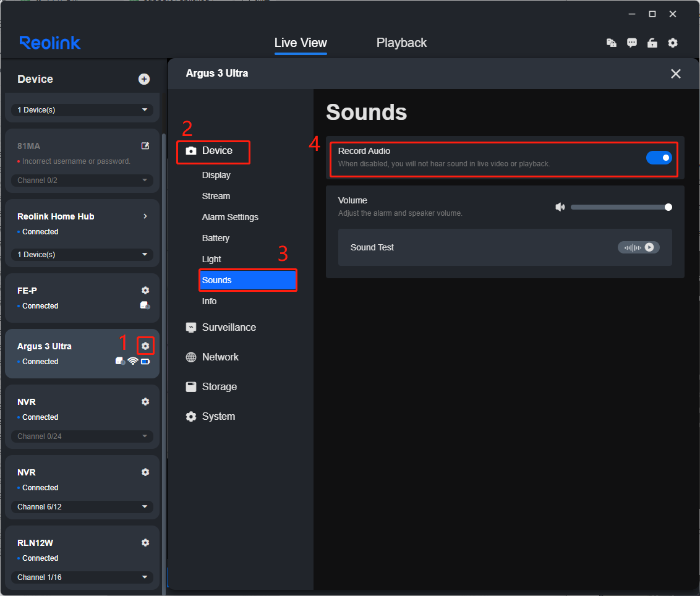700x596 pixels.
Task: Click the 'Sound Test' label
Action: click(x=372, y=247)
